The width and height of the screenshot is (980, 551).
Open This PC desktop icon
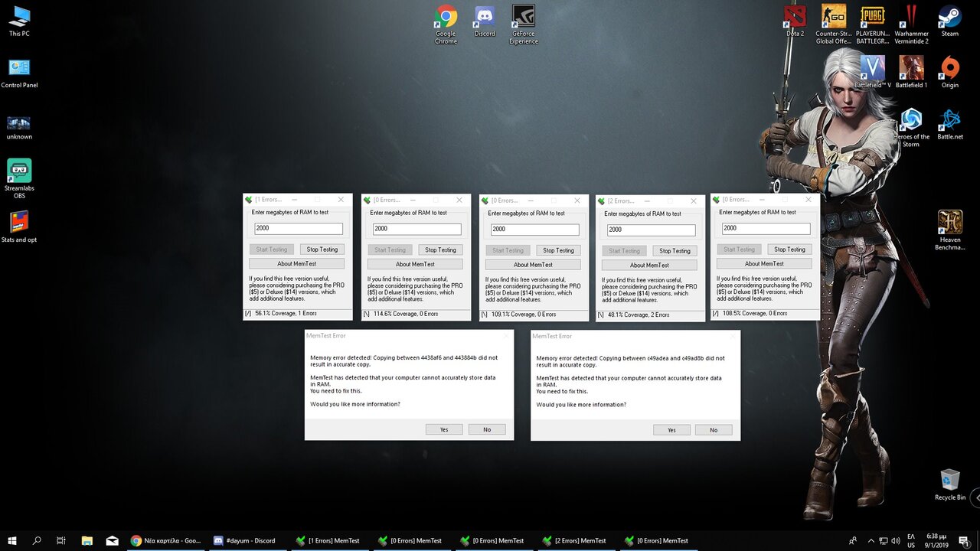[x=19, y=21]
